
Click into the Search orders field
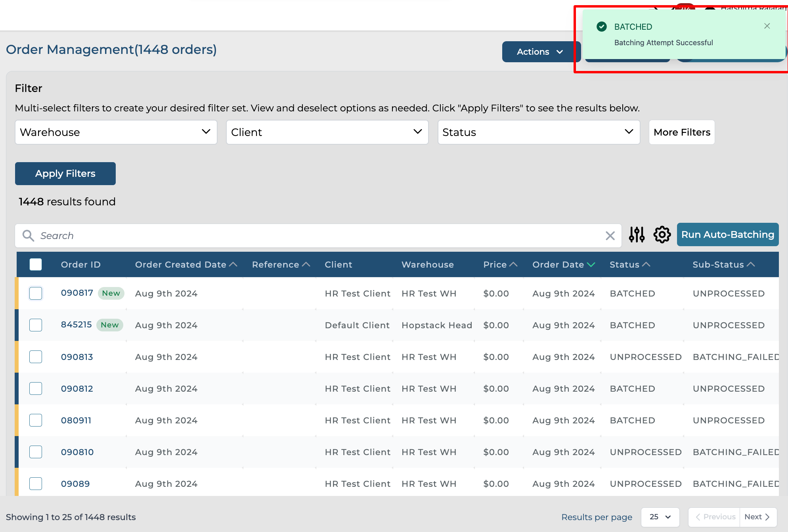pyautogui.click(x=317, y=236)
